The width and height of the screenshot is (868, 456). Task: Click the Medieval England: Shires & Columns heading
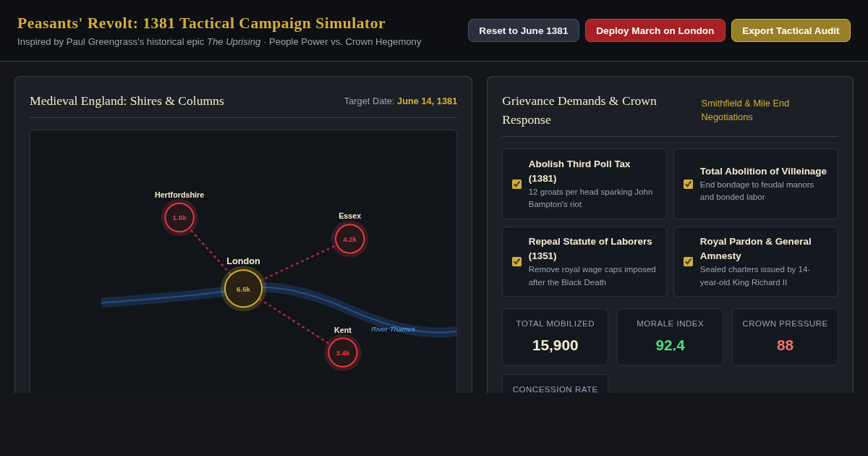coord(127,101)
